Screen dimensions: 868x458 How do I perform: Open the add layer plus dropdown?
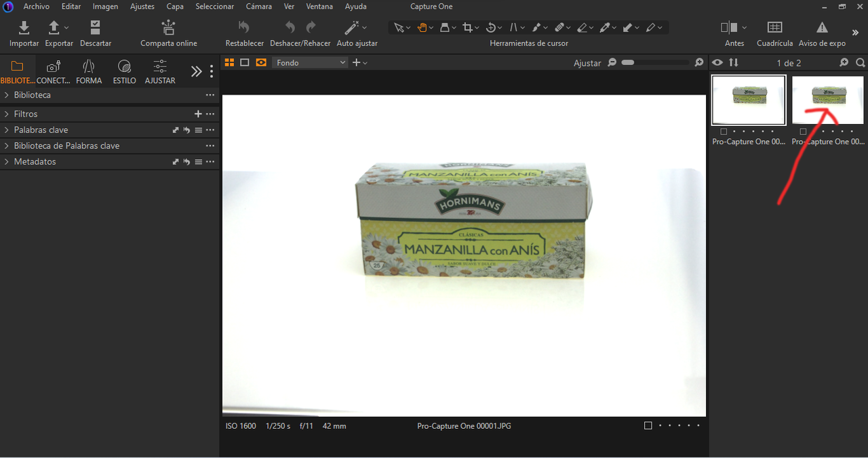(359, 62)
